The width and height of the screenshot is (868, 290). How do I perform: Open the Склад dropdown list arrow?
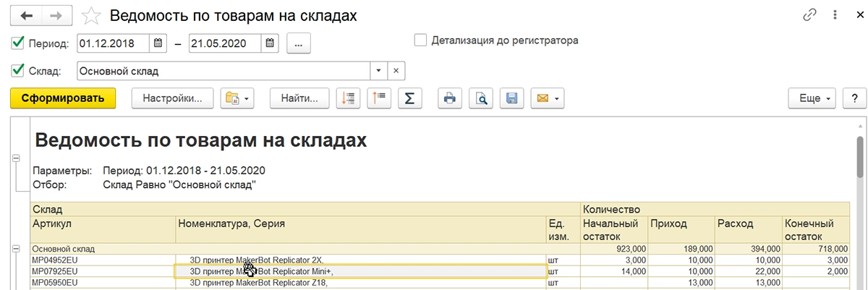tap(379, 71)
